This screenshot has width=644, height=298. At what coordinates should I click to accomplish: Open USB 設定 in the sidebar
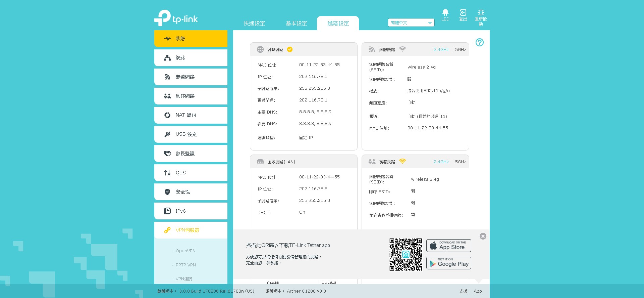(x=191, y=134)
